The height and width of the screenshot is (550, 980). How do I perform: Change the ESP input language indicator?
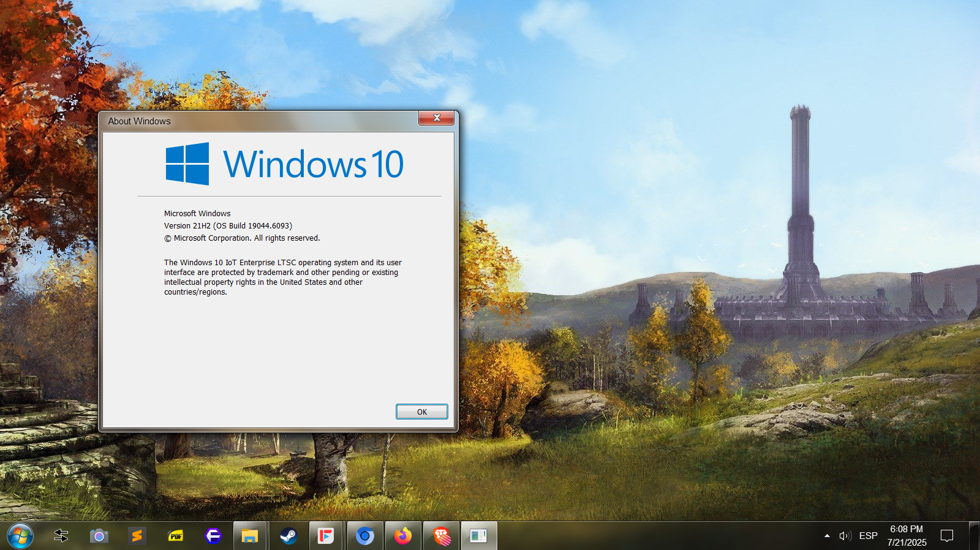pos(868,536)
